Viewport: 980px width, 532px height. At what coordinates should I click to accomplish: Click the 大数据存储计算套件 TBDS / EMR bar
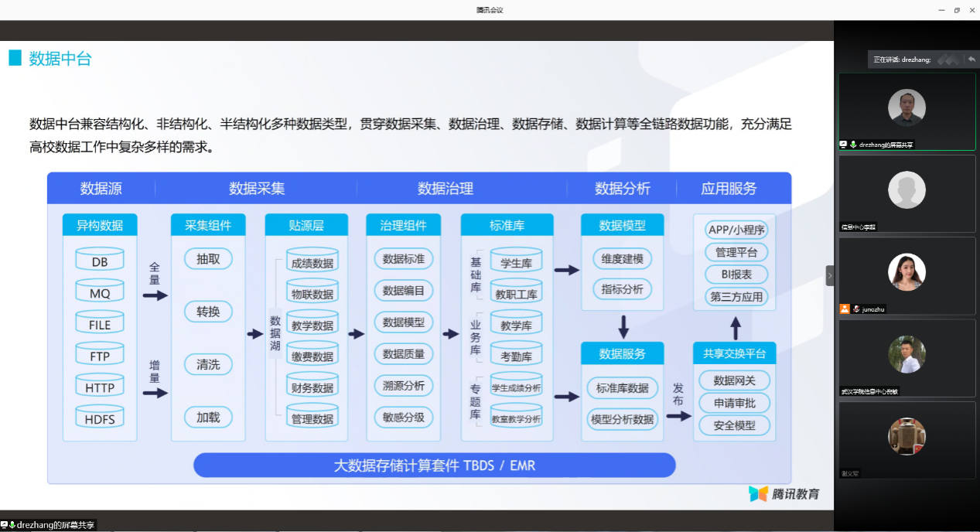434,465
